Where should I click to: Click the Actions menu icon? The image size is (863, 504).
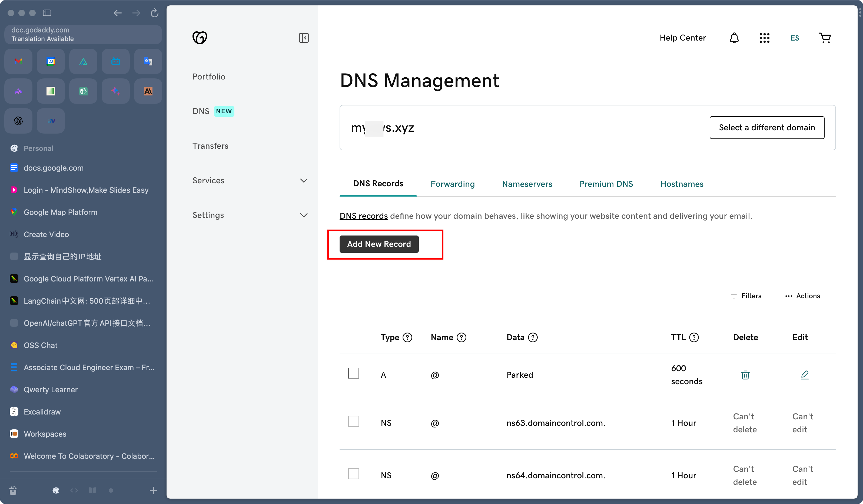tap(789, 296)
